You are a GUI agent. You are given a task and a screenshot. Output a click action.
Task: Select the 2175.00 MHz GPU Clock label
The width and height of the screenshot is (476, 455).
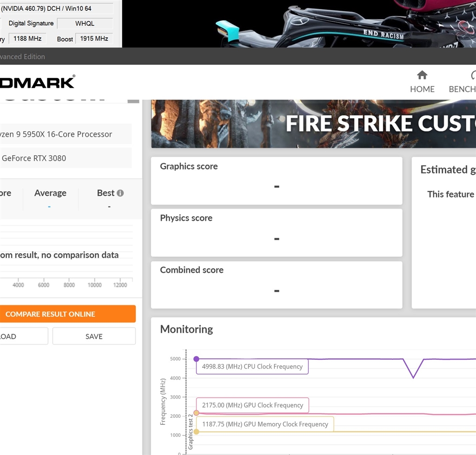pyautogui.click(x=252, y=405)
